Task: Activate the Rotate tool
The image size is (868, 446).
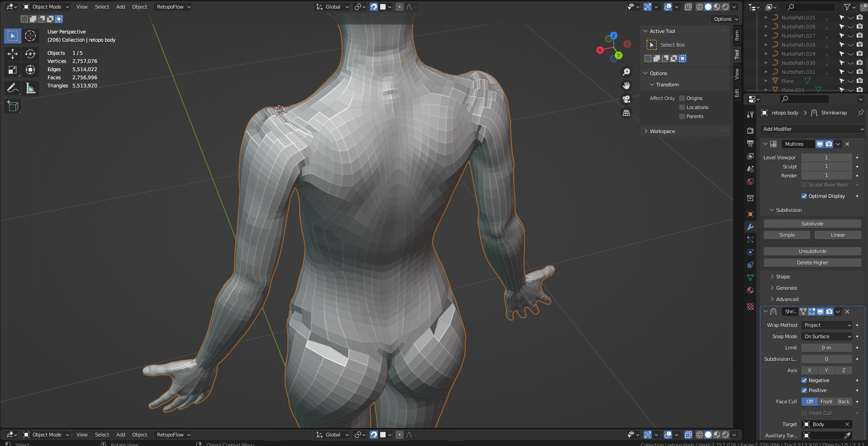Action: coord(30,54)
